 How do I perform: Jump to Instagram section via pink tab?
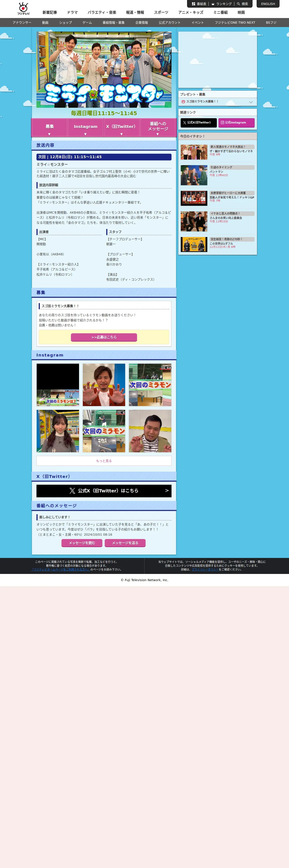coord(86,128)
